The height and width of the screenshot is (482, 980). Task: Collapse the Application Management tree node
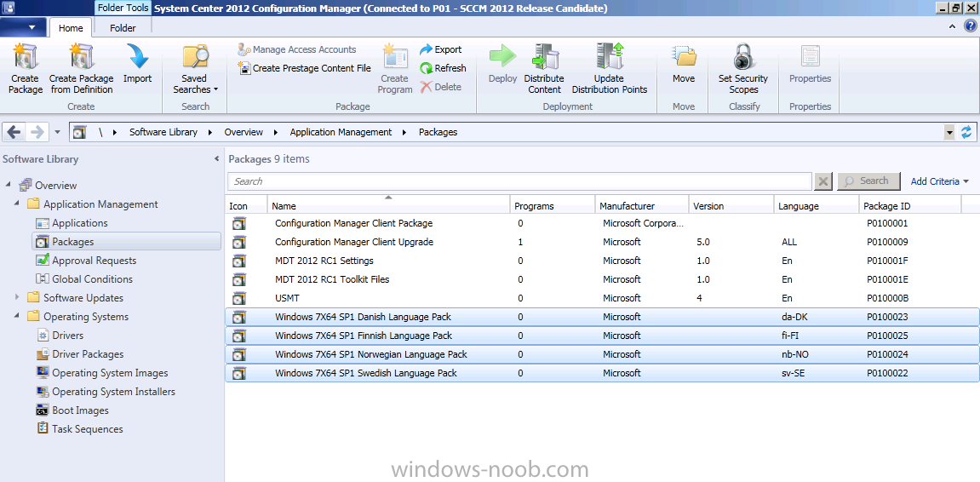coord(17,204)
